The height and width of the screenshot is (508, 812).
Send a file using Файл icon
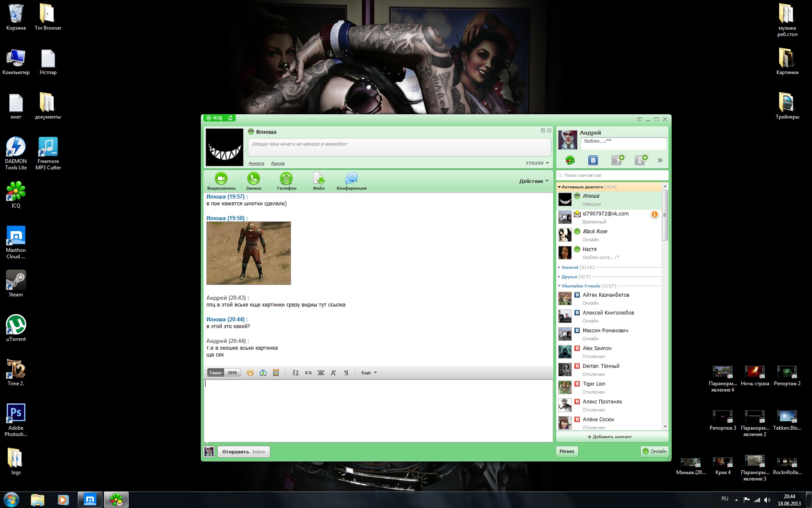click(319, 181)
